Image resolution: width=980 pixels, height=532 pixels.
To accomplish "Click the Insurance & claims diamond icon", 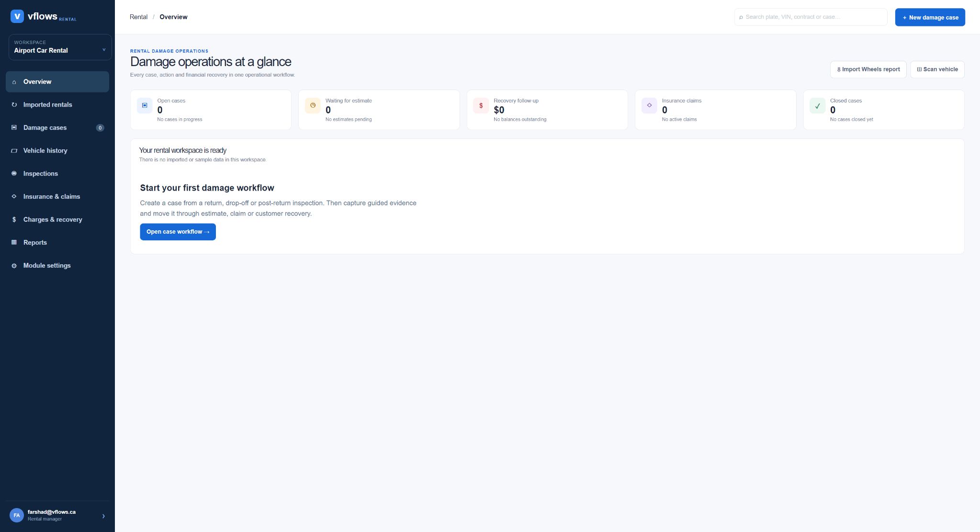I will [14, 196].
